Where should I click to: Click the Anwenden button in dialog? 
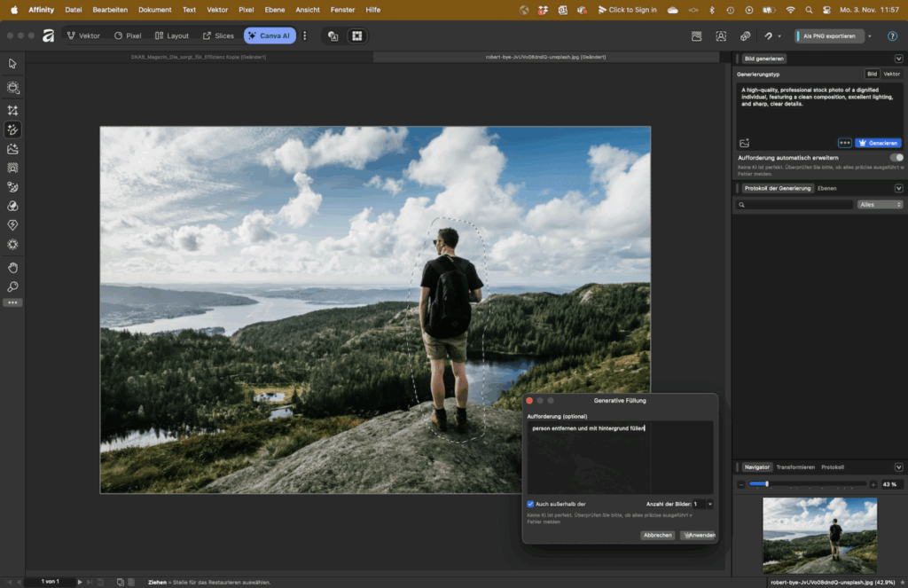[x=699, y=535]
